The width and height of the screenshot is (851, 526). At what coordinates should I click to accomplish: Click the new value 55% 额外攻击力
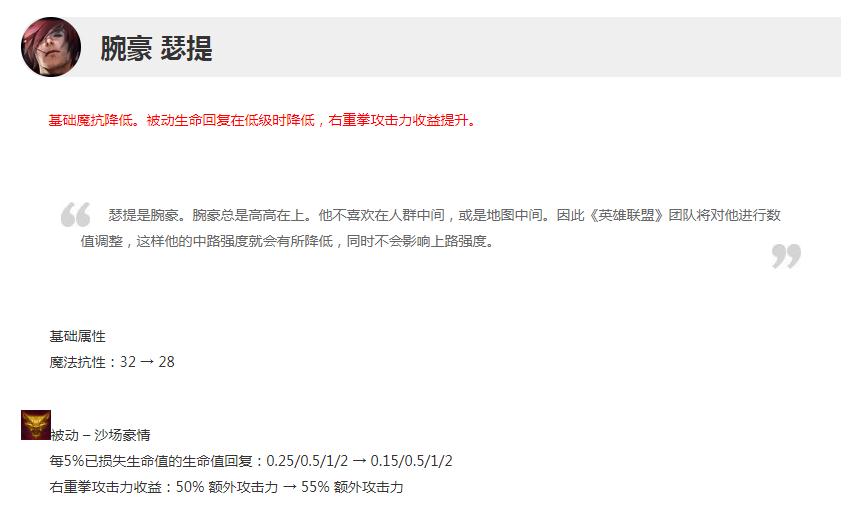tap(352, 487)
